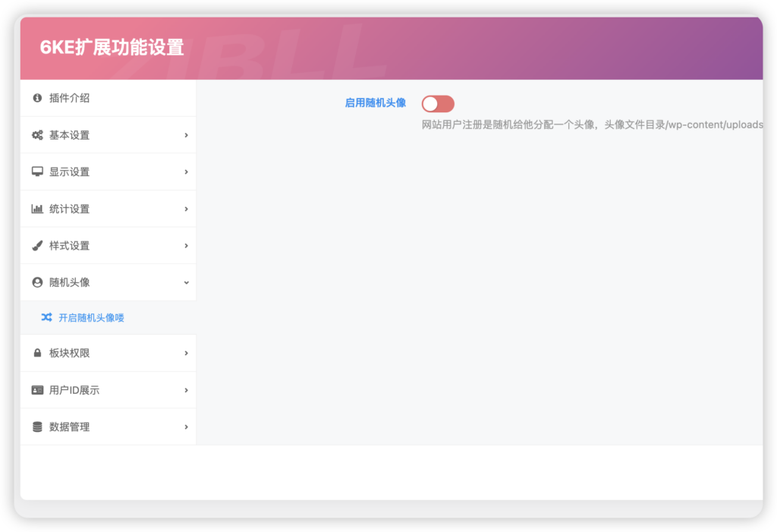
Task: Select the gears icon for 基本设置
Action: click(x=37, y=135)
